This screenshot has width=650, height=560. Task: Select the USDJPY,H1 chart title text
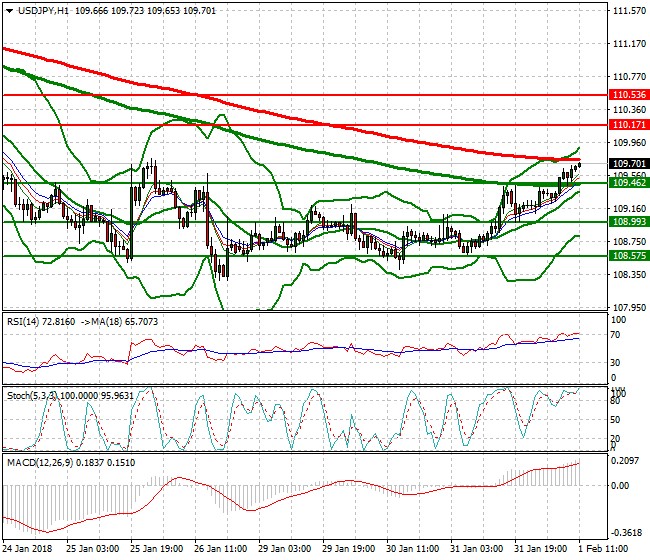[x=43, y=11]
